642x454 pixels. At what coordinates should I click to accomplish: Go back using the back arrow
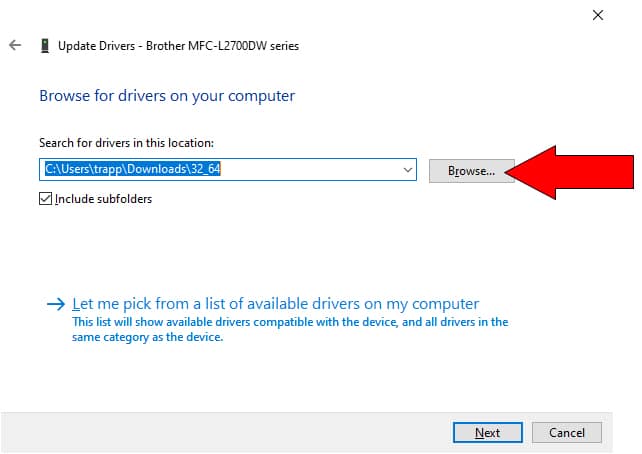[15, 45]
